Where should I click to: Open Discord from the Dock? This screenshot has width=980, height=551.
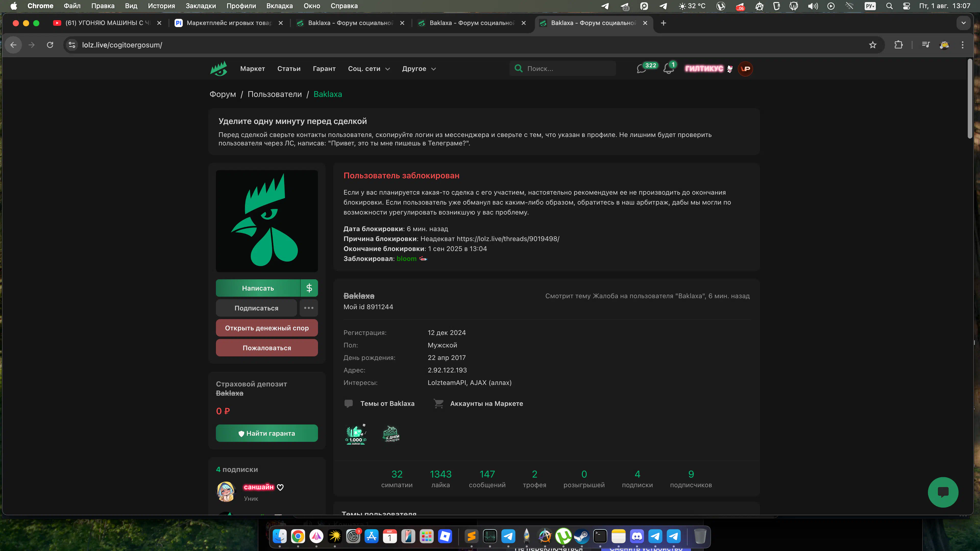(637, 536)
